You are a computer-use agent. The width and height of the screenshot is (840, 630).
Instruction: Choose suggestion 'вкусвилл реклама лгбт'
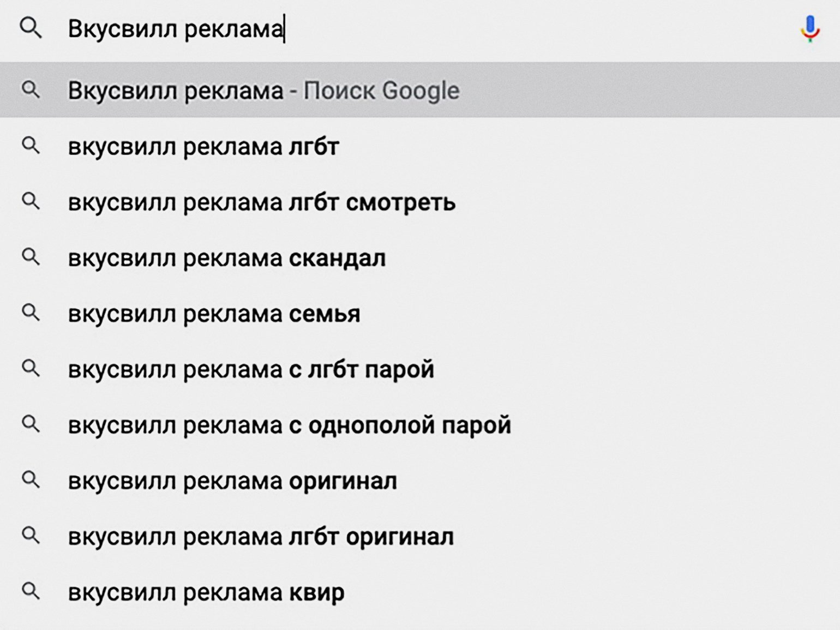pyautogui.click(x=420, y=146)
